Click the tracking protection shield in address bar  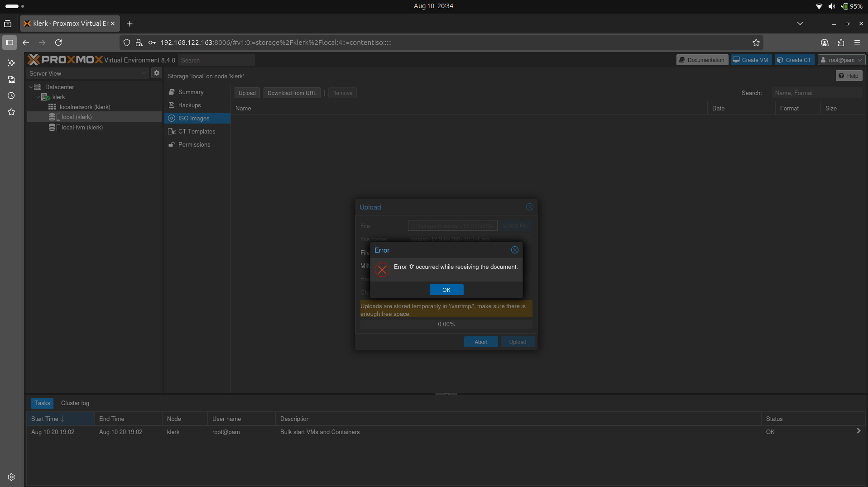[x=127, y=42]
